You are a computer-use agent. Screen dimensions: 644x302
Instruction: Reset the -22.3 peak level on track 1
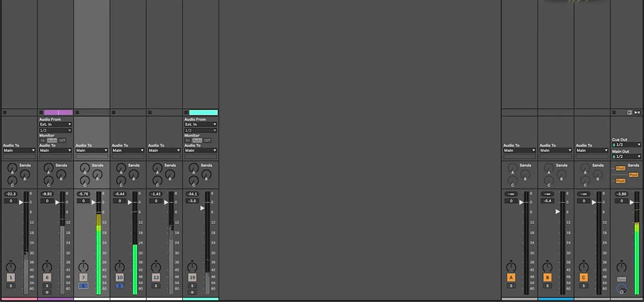11,194
